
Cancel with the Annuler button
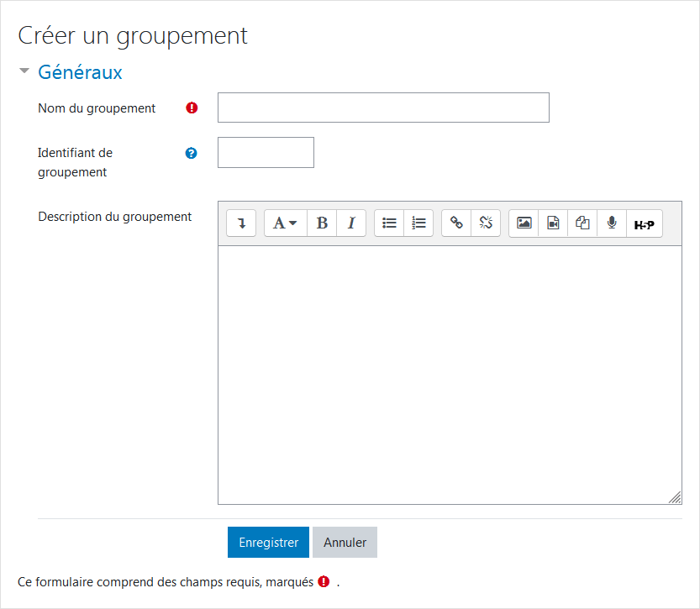345,543
